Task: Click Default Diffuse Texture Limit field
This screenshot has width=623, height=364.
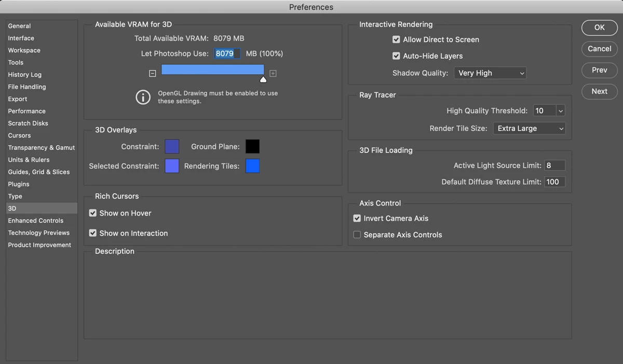Action: coord(554,182)
